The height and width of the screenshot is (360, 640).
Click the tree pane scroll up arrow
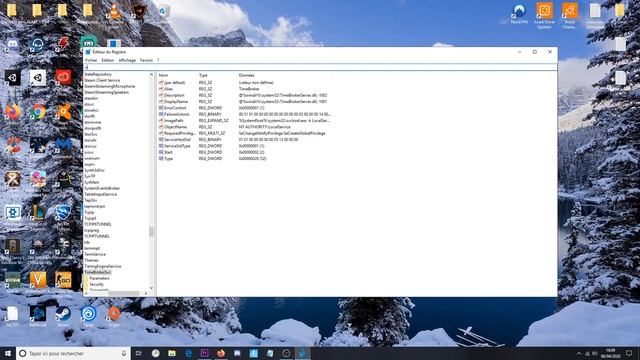(x=151, y=75)
